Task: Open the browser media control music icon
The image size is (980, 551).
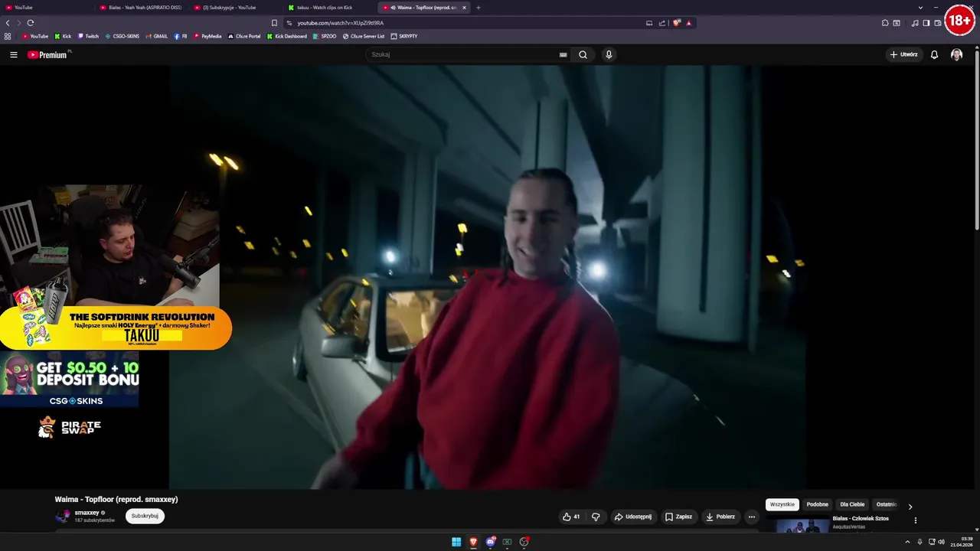Action: [915, 23]
